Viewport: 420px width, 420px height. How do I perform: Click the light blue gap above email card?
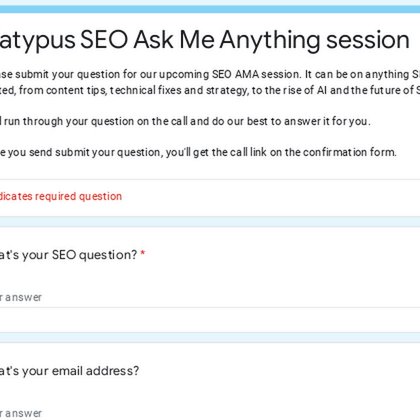[210, 337]
